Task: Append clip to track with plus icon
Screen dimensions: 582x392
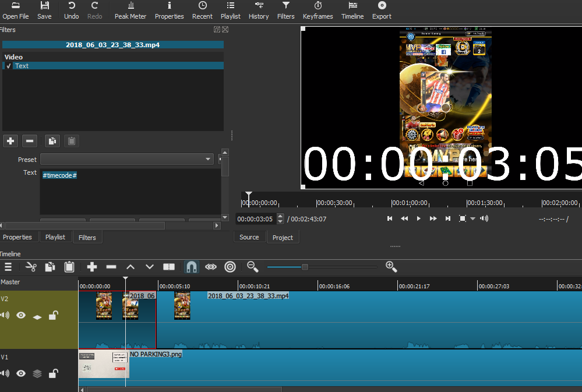Action: [91, 267]
